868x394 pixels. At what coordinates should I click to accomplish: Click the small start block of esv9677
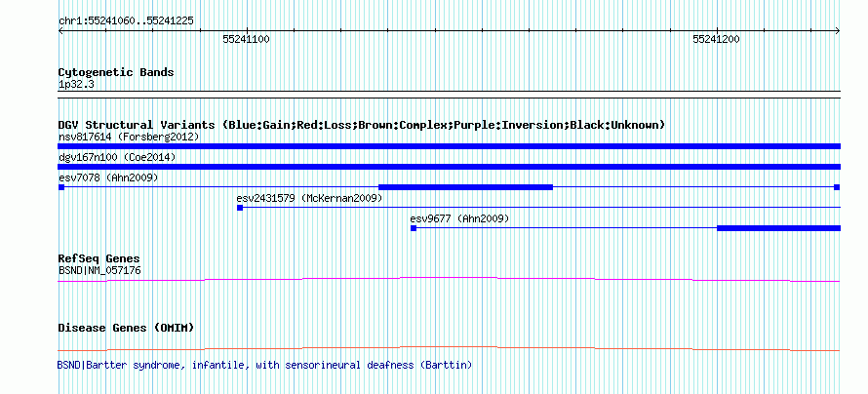click(414, 228)
